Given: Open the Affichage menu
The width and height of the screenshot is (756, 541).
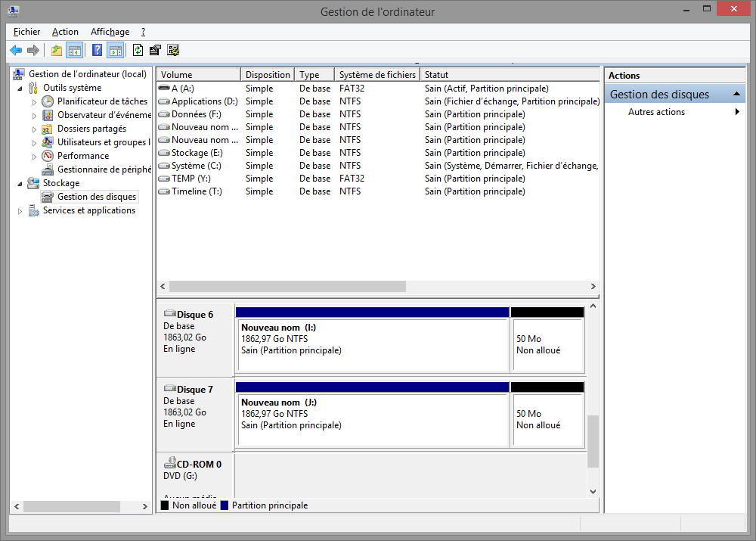Looking at the screenshot, I should tap(110, 32).
